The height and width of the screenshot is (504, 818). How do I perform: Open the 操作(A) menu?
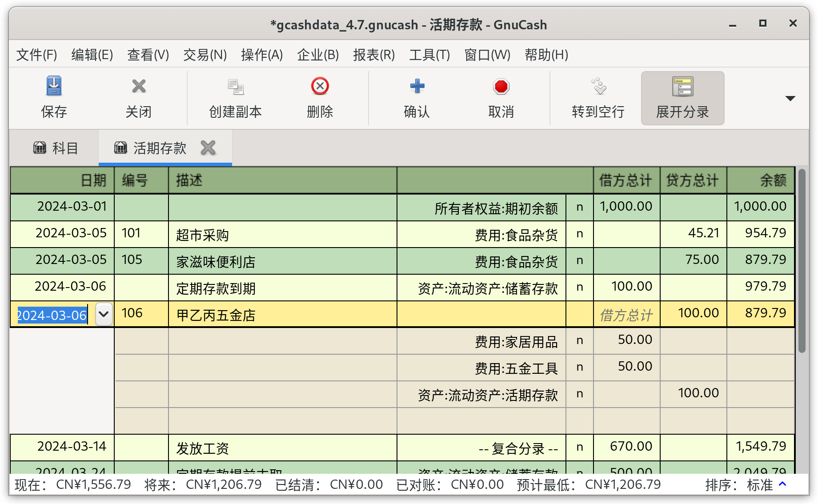[x=262, y=55]
